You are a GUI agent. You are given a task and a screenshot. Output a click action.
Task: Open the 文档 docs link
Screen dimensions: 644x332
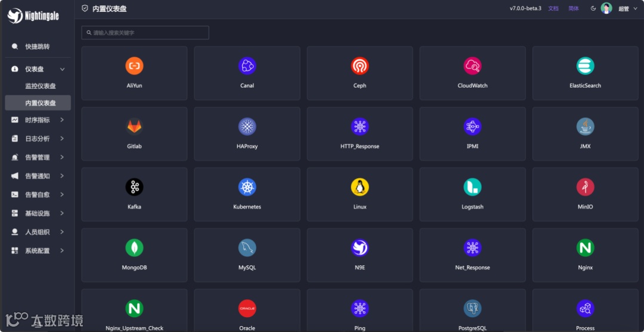(553, 8)
